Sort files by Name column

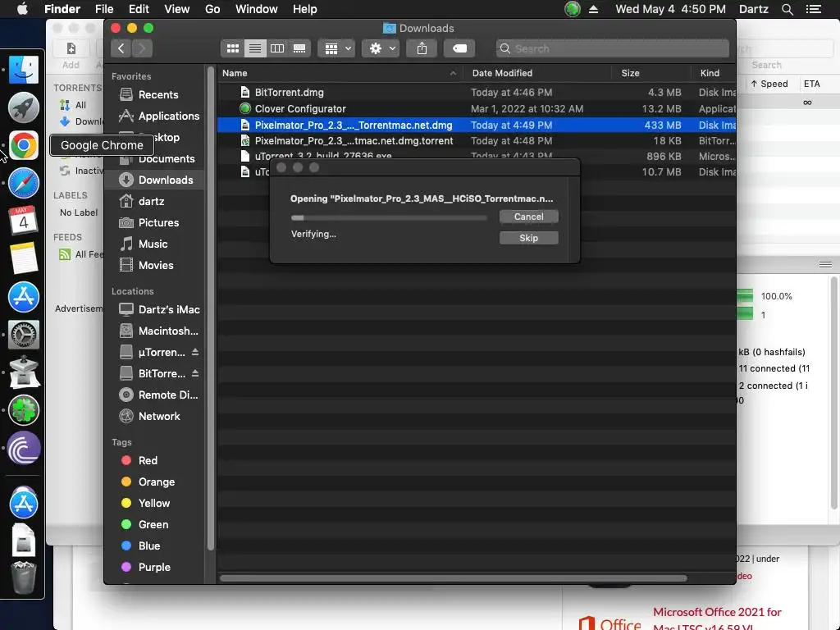coord(340,73)
